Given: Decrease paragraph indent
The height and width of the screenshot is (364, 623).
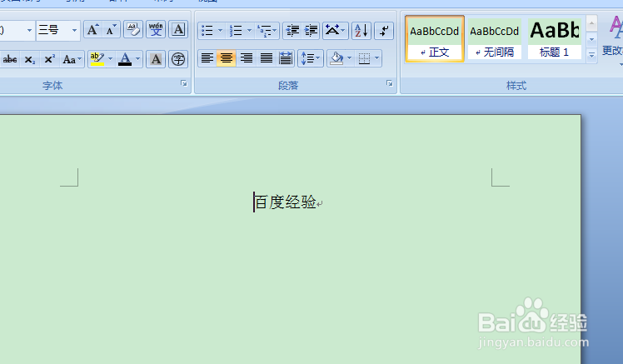Looking at the screenshot, I should tap(292, 31).
